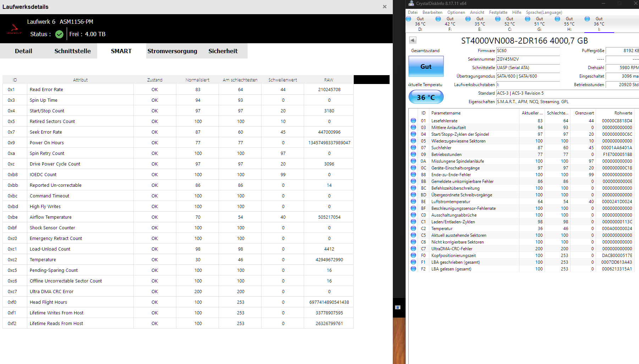Click status dot for Ende-zu-Ende-Fehler
Viewport: 639px width, 364px height.
click(x=413, y=175)
